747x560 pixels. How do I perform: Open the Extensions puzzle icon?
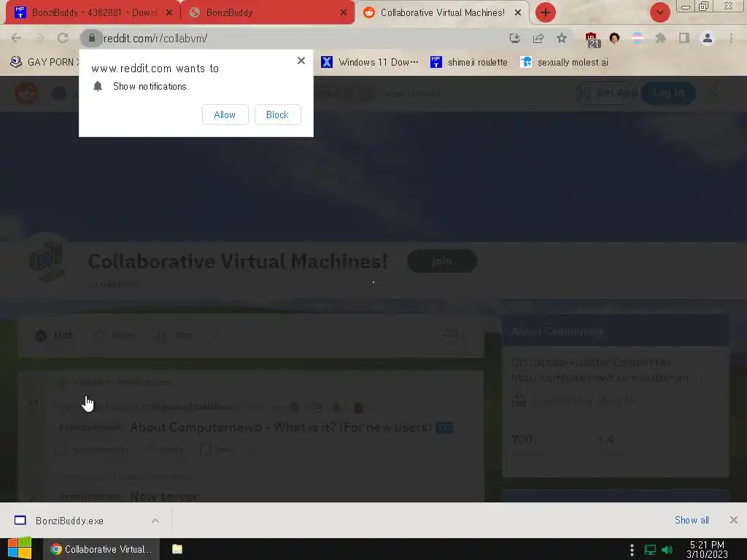point(661,38)
